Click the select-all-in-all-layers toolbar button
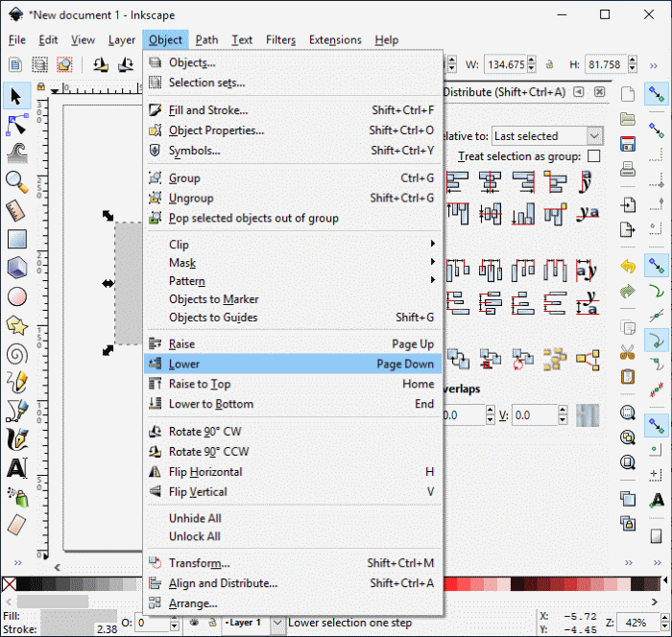Viewport: 672px width, 637px height. (39, 64)
